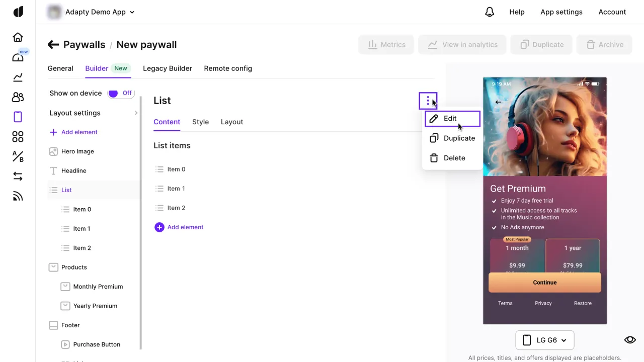The image size is (644, 362).
Task: Expand Layout settings chevron
Action: (x=136, y=113)
